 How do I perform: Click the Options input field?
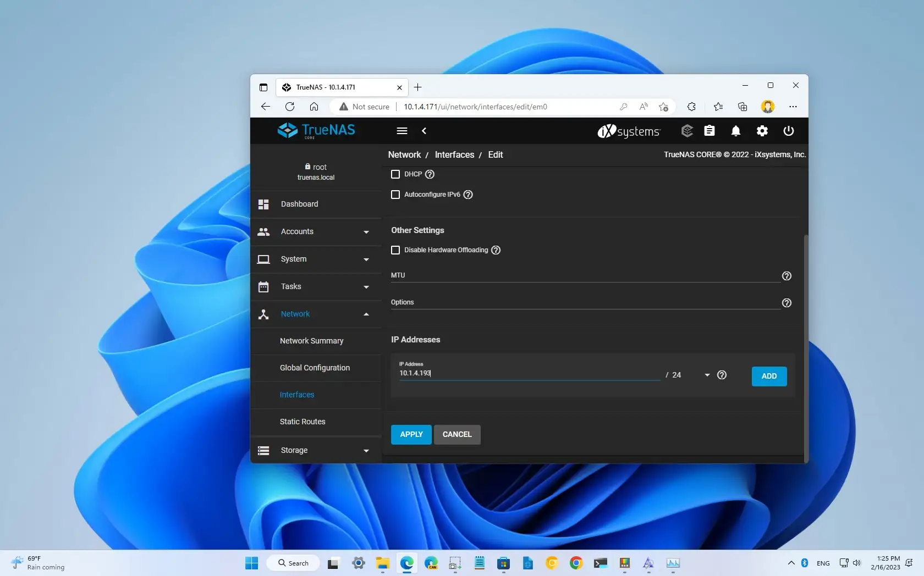585,303
